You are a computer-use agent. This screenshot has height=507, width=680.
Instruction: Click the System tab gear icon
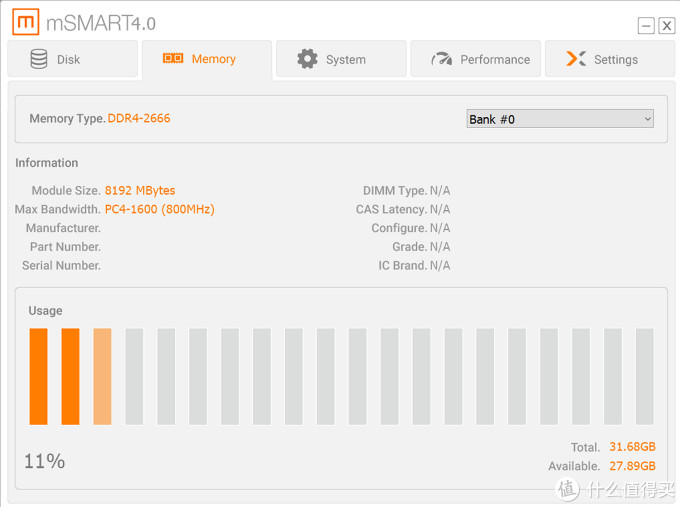tap(307, 59)
